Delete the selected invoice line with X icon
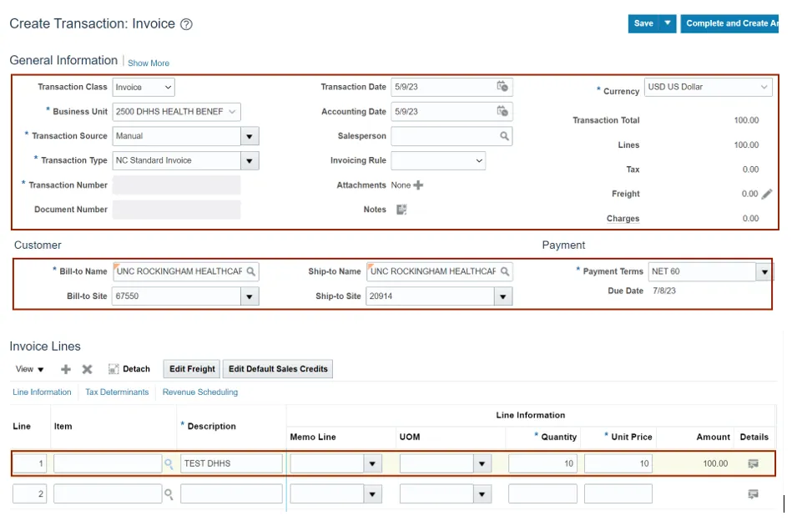 point(87,369)
